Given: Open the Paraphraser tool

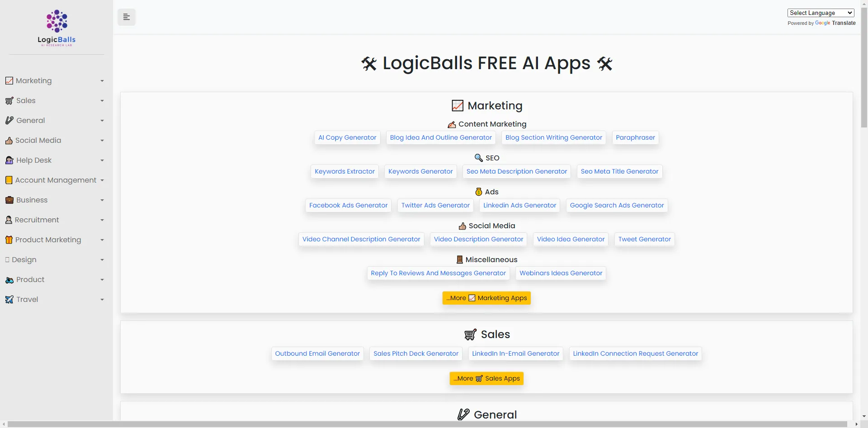Looking at the screenshot, I should pyautogui.click(x=635, y=137).
